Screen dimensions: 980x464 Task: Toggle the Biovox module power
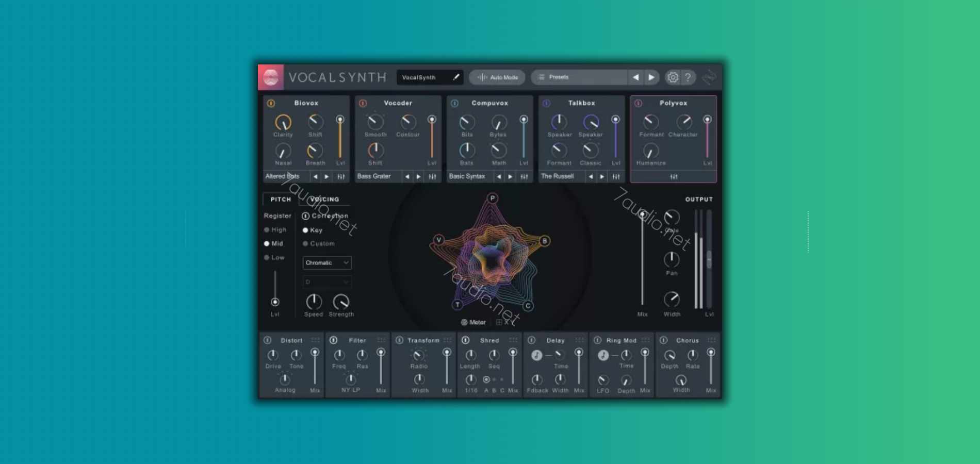tap(271, 103)
